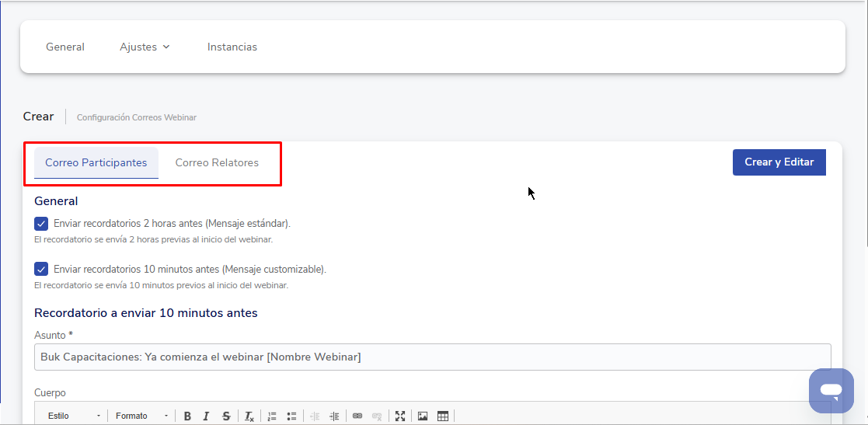Disable the 10 minutes reminder checkbox
Viewport: 868px width, 425px height.
coord(42,270)
